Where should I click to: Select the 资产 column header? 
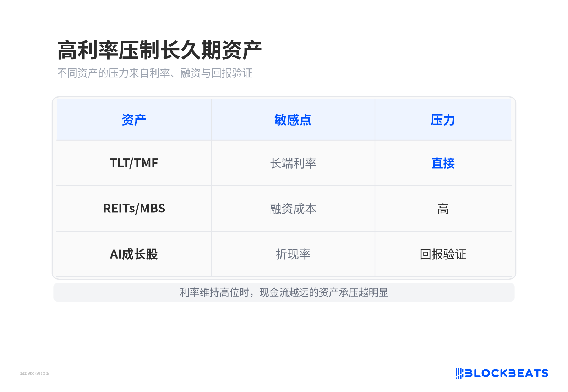(134, 120)
